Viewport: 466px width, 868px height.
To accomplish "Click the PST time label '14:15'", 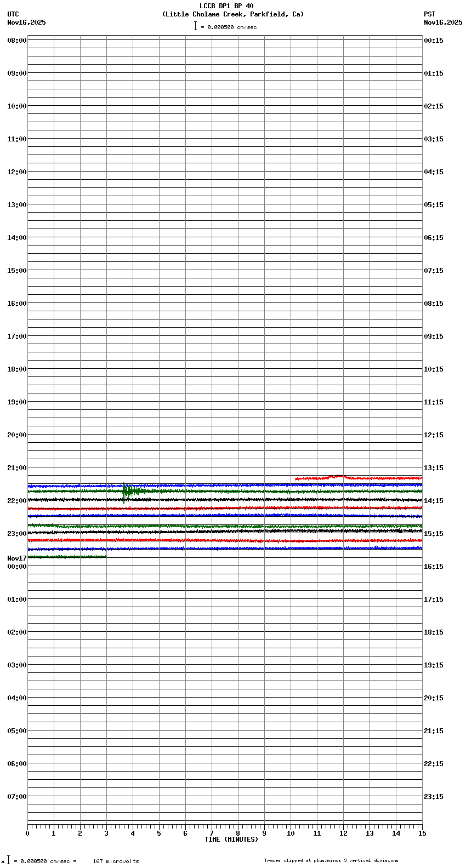I will coord(434,501).
